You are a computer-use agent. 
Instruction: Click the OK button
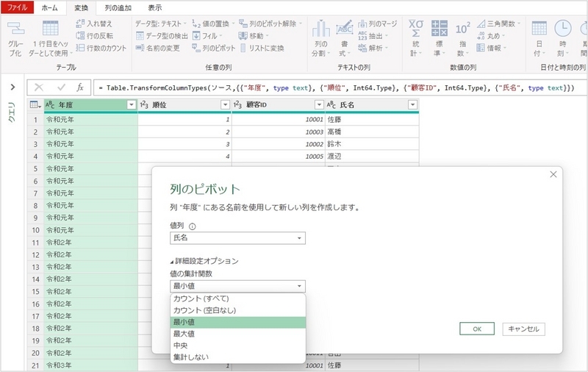[477, 329]
